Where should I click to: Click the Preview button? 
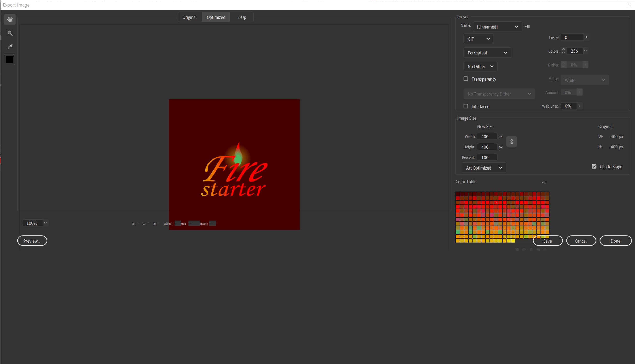click(32, 240)
